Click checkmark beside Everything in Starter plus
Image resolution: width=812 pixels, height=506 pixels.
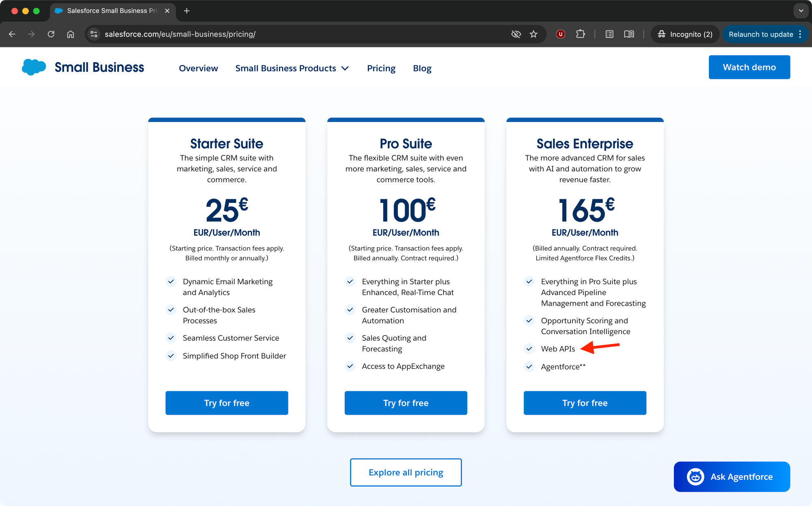(350, 281)
